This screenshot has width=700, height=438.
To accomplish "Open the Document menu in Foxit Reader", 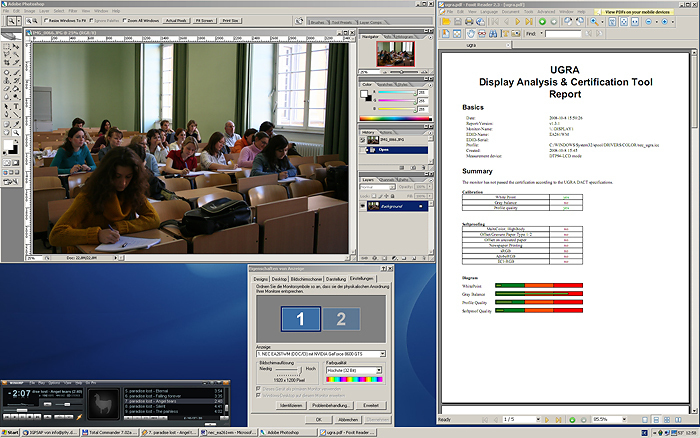I will point(510,12).
